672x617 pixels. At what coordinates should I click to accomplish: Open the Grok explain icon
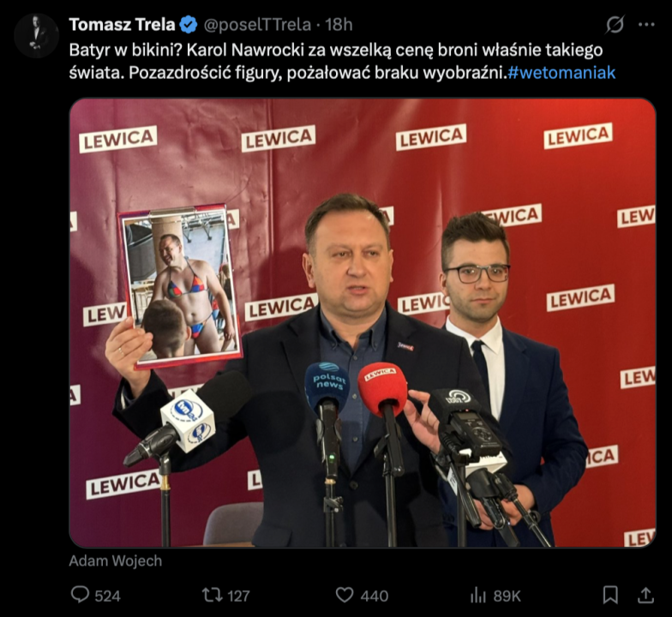pos(615,24)
